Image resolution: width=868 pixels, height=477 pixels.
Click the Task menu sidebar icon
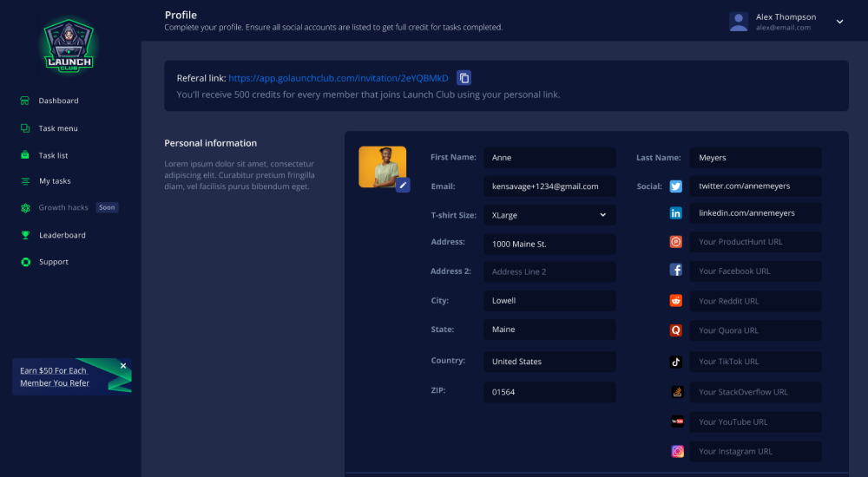pyautogui.click(x=25, y=127)
